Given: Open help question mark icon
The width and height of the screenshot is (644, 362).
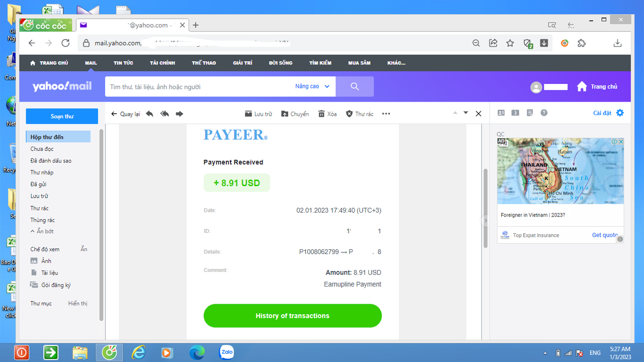Looking at the screenshot, I should (x=544, y=113).
